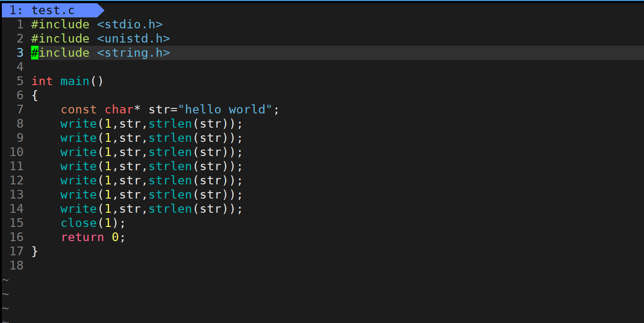The width and height of the screenshot is (644, 323).
Task: Click line number 18 in the gutter
Action: point(16,265)
